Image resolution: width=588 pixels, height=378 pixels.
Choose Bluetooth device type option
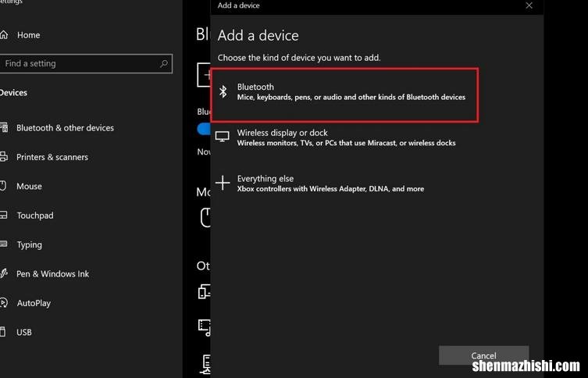(344, 94)
